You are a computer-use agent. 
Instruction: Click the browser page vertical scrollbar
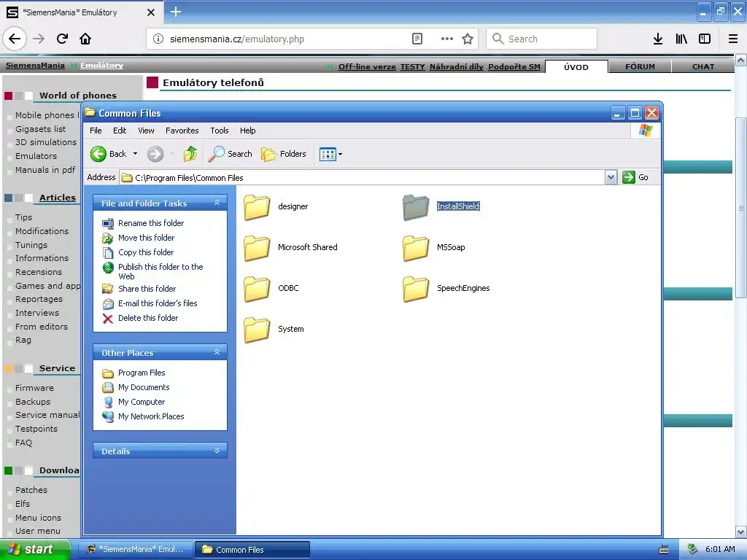[x=740, y=208]
